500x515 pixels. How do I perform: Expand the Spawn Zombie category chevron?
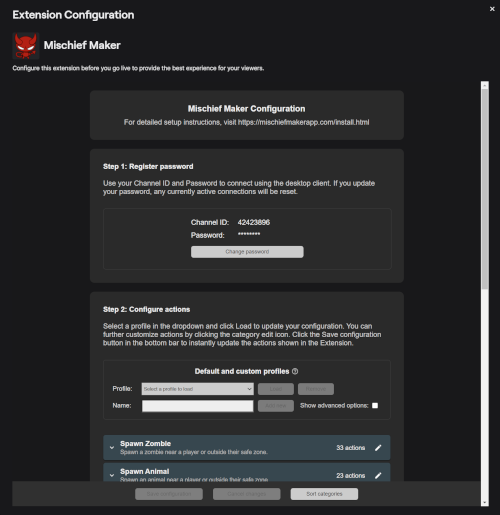coord(112,448)
